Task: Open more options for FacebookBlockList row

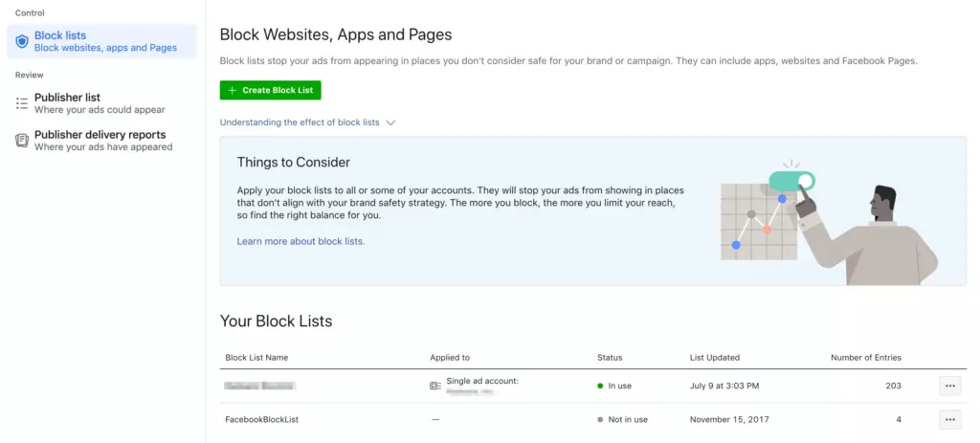Action: click(949, 419)
